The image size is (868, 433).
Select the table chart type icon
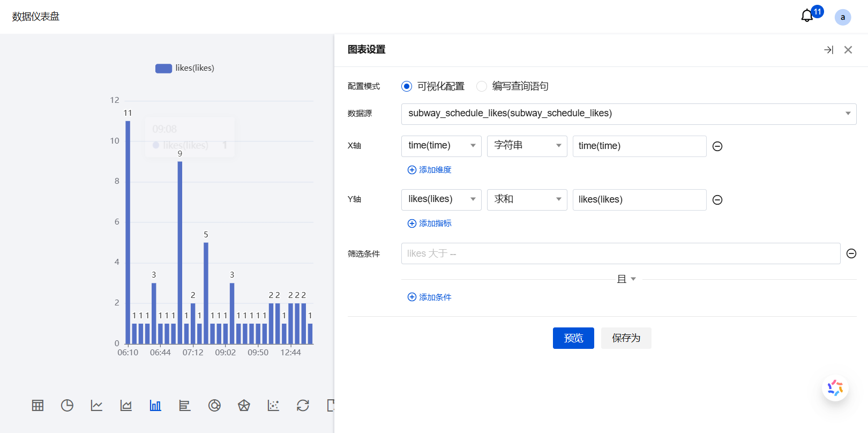[38, 406]
